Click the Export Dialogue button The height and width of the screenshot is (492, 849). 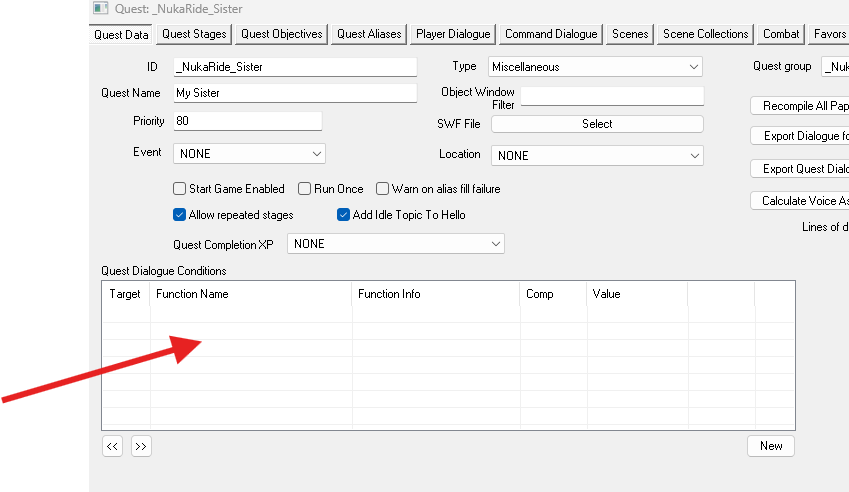[x=800, y=136]
